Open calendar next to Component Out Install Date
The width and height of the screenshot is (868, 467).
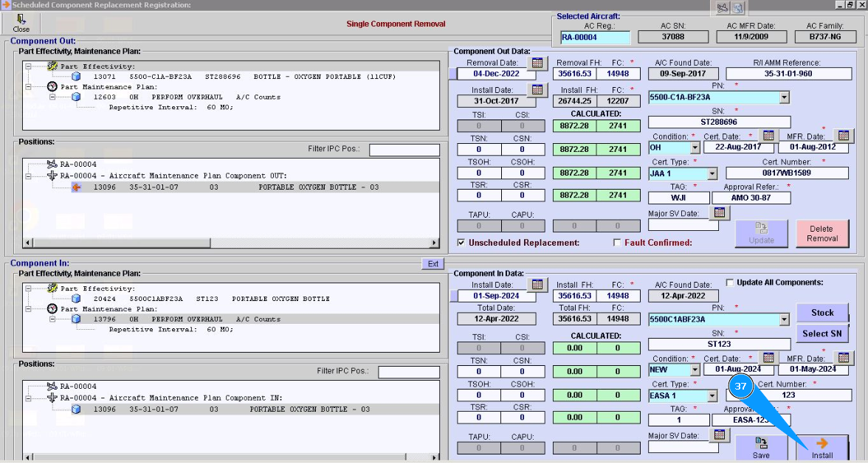pos(537,89)
